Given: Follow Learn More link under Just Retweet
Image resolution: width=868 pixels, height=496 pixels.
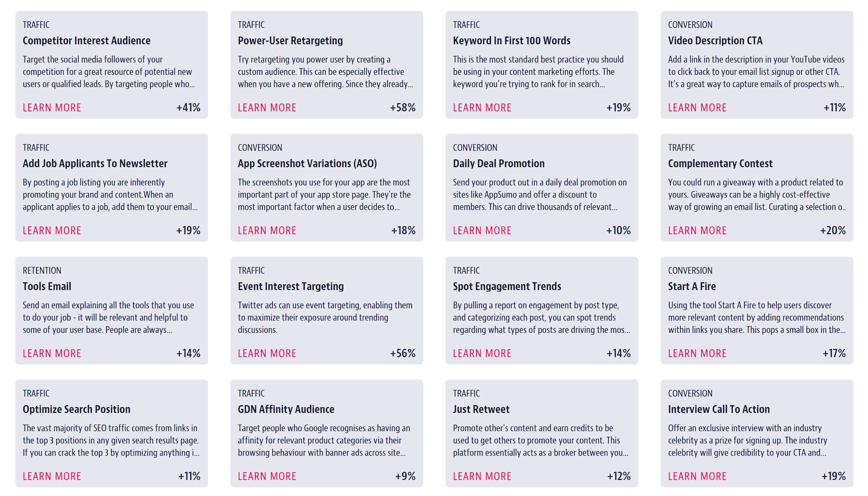Looking at the screenshot, I should pos(482,476).
